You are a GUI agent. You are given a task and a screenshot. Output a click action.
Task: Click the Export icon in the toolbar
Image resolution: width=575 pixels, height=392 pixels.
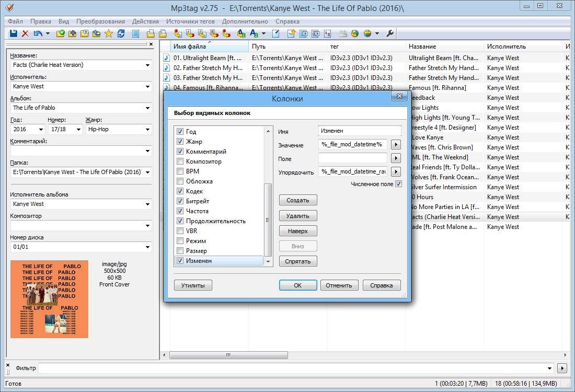291,34
